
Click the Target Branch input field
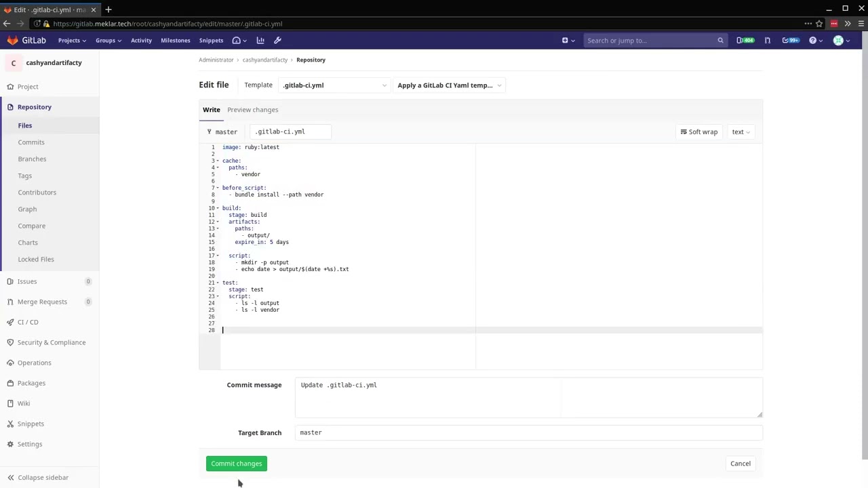[x=529, y=432]
